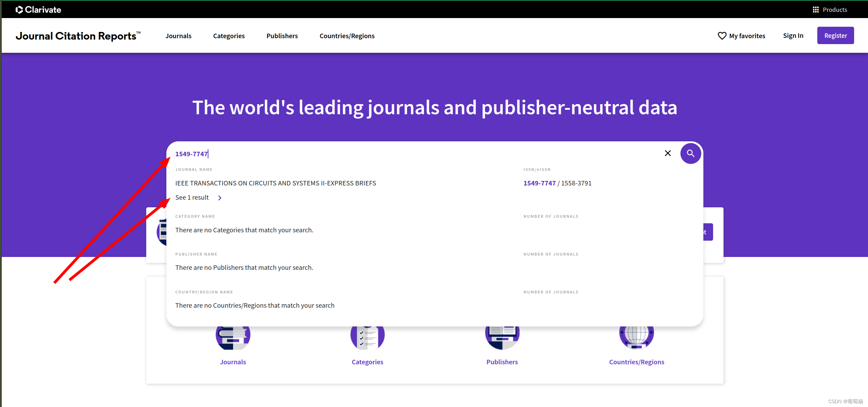This screenshot has height=407, width=868.
Task: Click the Register button
Action: coord(835,35)
